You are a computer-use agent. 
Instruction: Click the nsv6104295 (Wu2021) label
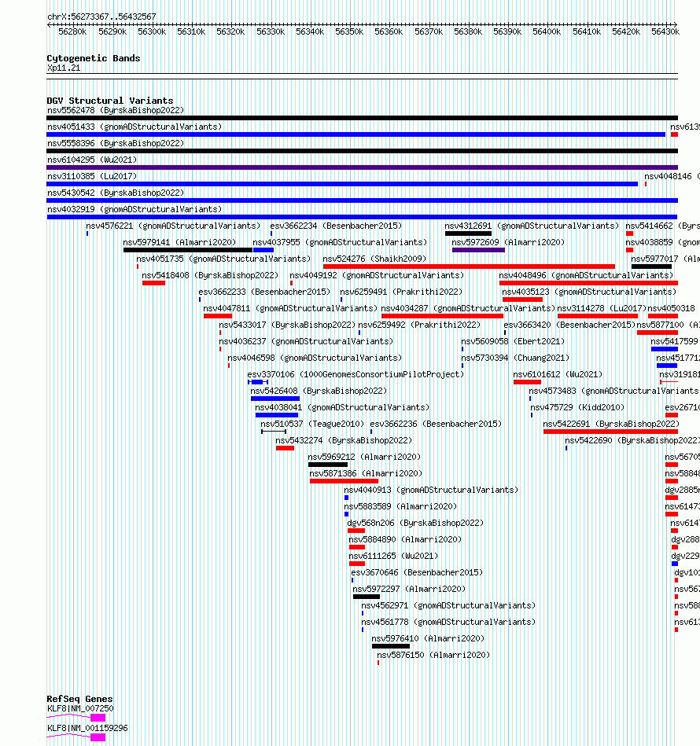(92, 160)
